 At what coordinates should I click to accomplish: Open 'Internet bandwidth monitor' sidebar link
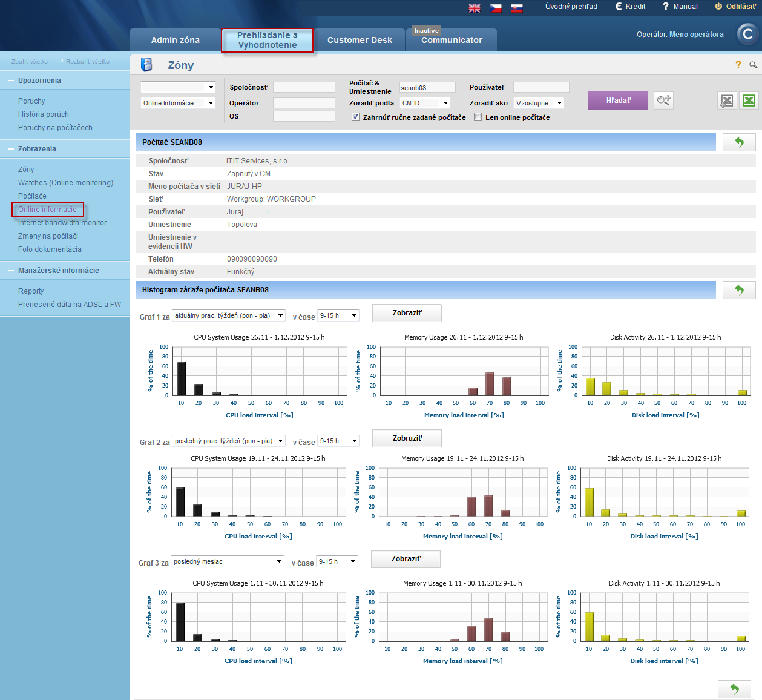coord(62,223)
